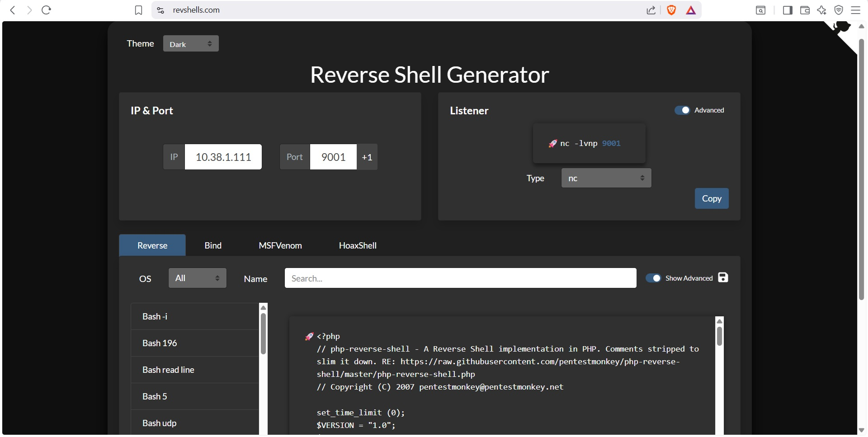Increment the port with the +1 button

tap(367, 157)
